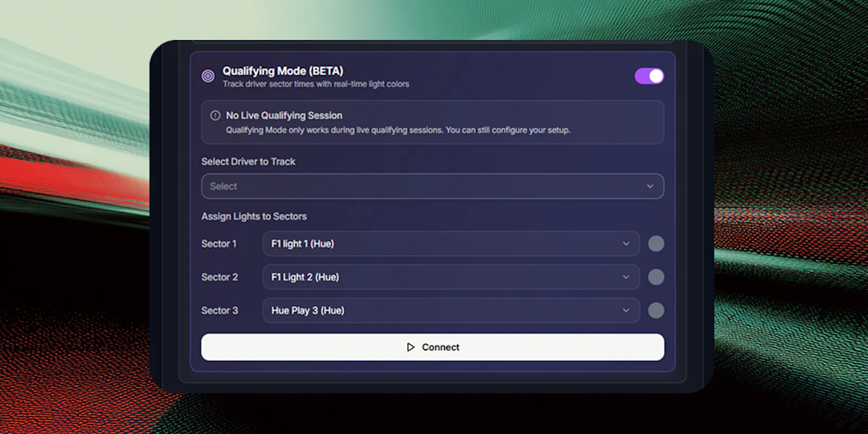The height and width of the screenshot is (434, 868).
Task: Click the Sector 2 label
Action: coord(219,277)
